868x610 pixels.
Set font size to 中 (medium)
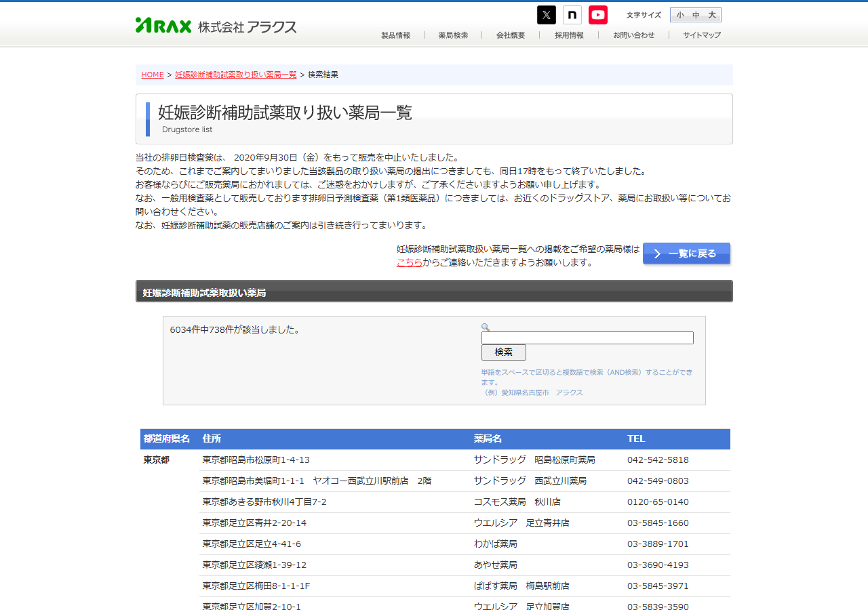696,15
